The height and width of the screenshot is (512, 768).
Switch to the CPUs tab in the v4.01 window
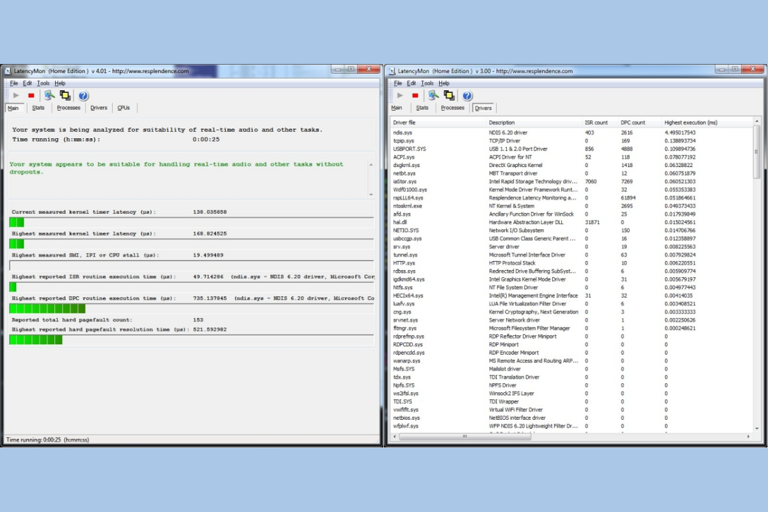pos(124,108)
